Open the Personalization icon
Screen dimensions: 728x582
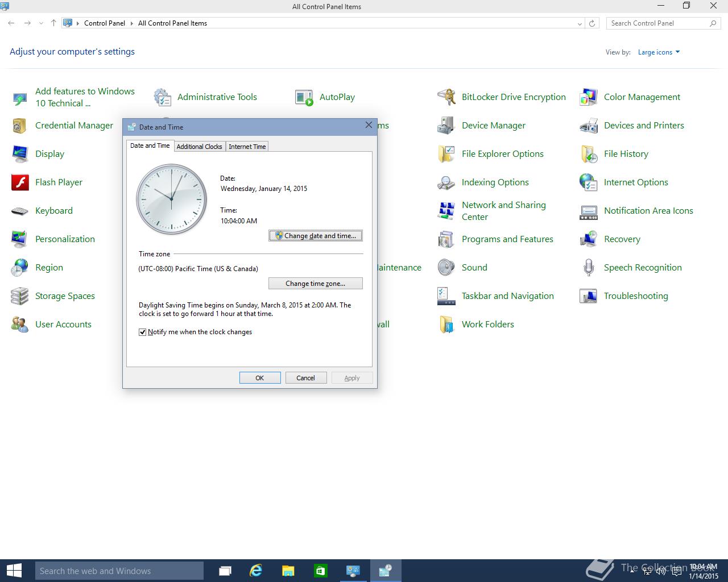tap(20, 239)
